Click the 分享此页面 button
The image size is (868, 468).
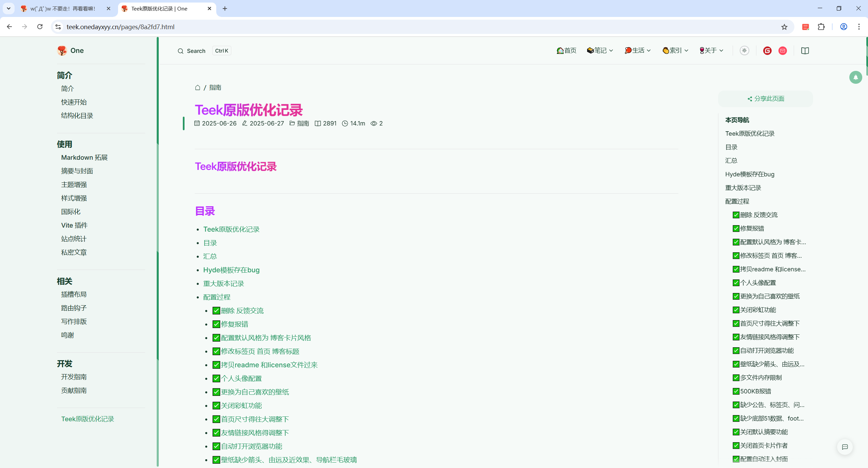(x=765, y=99)
